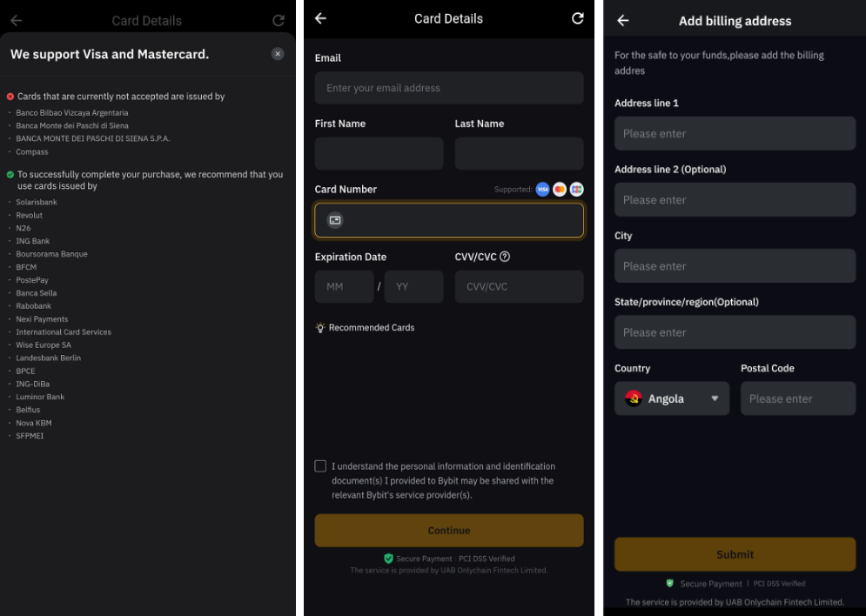866x616 pixels.
Task: Refresh the Card Details middle screen
Action: tap(577, 18)
